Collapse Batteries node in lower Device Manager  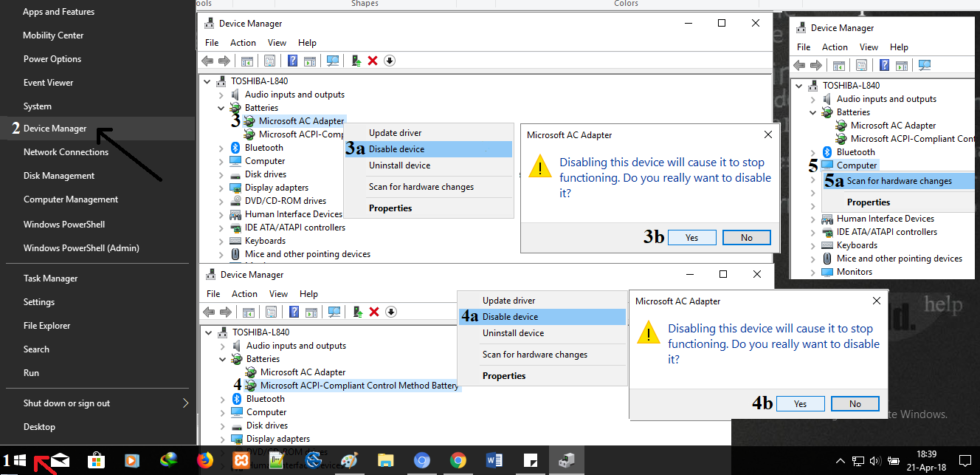tap(223, 359)
